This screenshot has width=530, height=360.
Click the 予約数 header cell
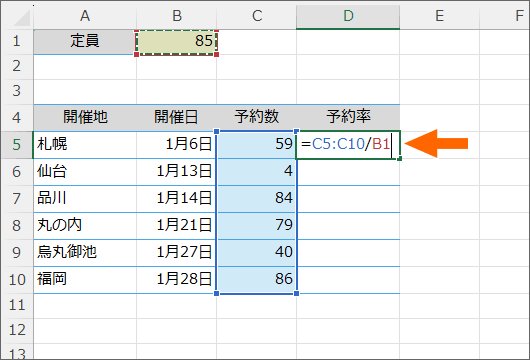point(257,118)
